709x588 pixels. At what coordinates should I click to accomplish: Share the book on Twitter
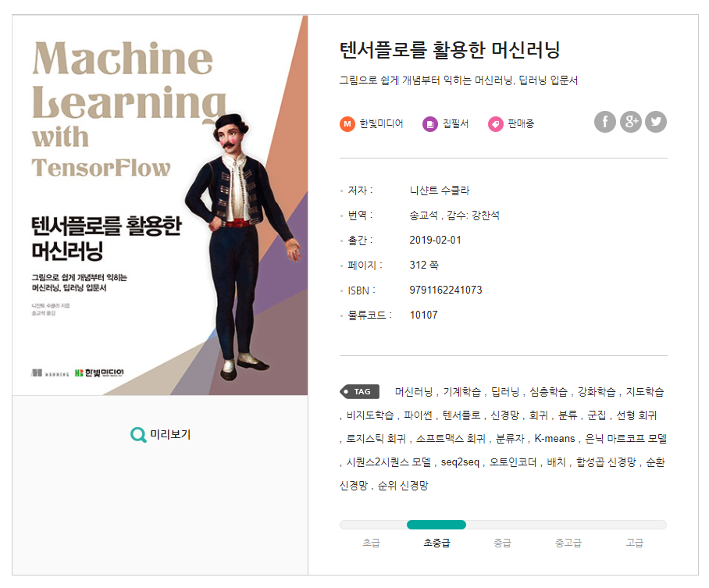point(656,122)
